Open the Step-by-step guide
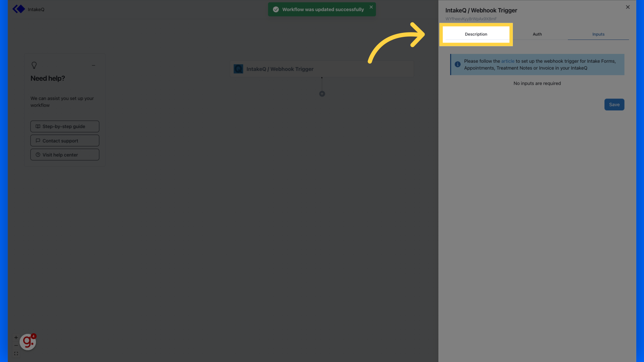The image size is (644, 362). click(x=65, y=126)
